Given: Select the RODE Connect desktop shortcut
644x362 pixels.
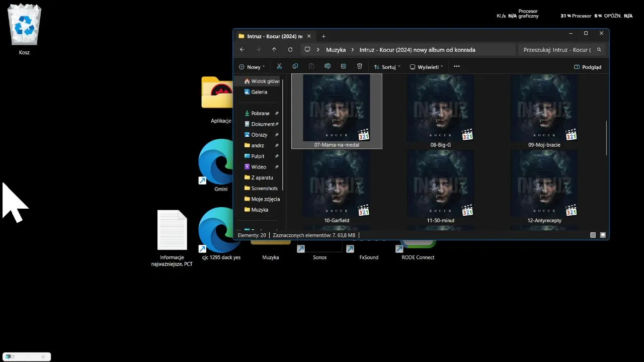Looking at the screenshot, I should (x=418, y=251).
